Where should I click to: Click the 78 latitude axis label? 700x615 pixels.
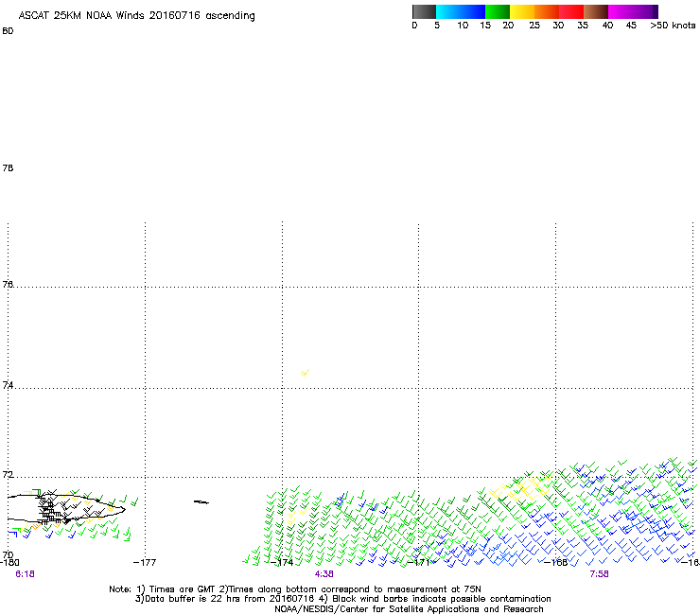(x=8, y=167)
